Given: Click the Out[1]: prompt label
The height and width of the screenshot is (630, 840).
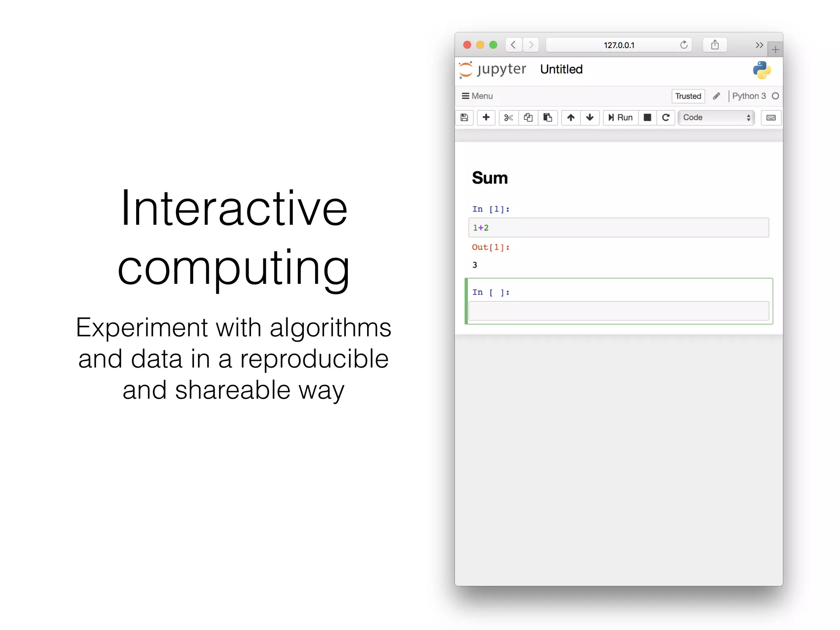Looking at the screenshot, I should [491, 247].
